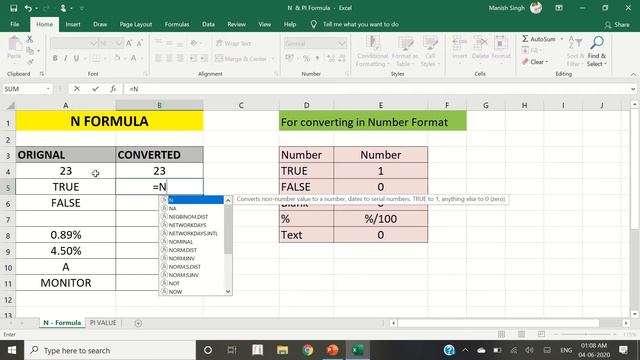The image size is (640, 360).
Task: Select the column C header
Action: [241, 105]
